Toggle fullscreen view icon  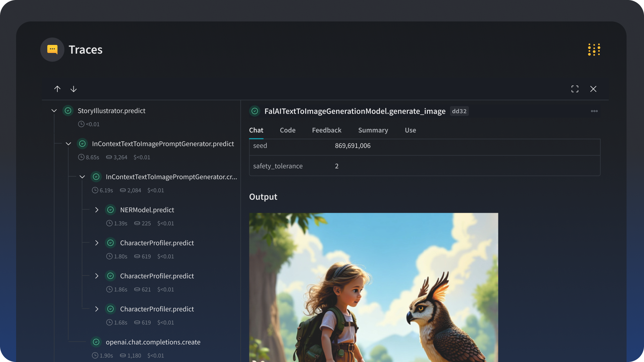pyautogui.click(x=575, y=89)
